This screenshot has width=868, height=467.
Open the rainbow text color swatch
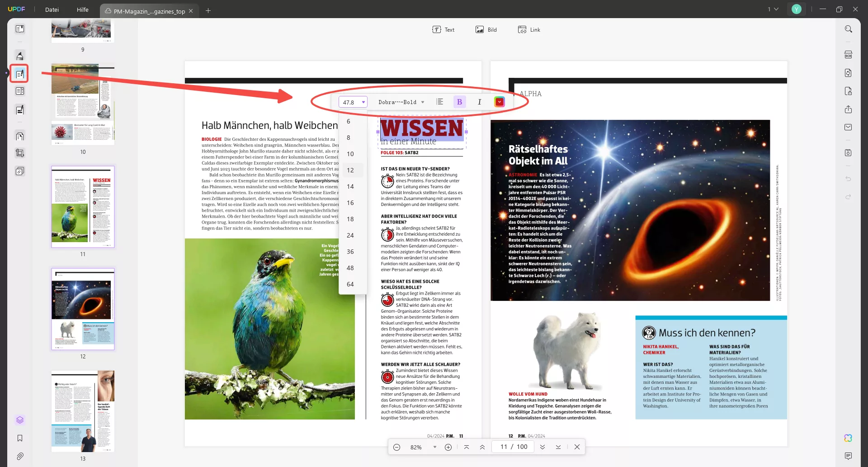pyautogui.click(x=499, y=101)
